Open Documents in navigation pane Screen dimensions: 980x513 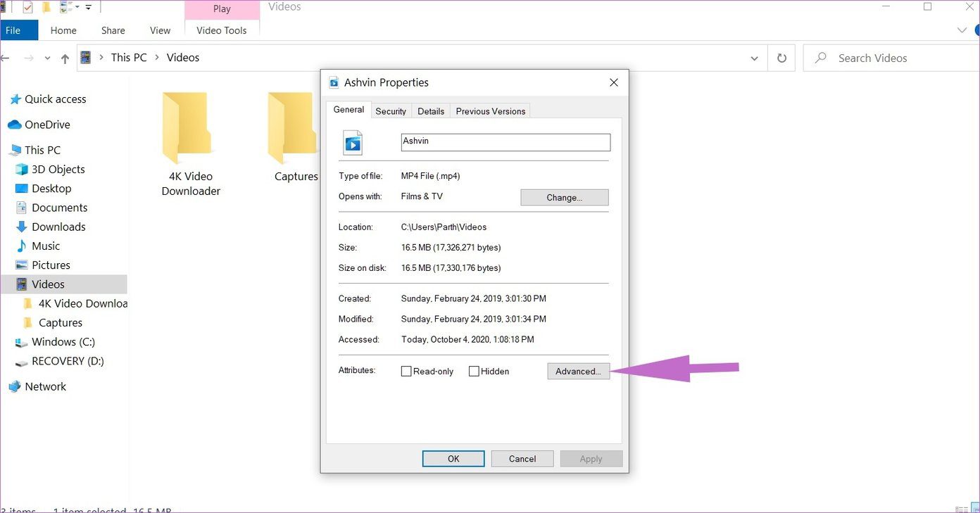(x=59, y=208)
